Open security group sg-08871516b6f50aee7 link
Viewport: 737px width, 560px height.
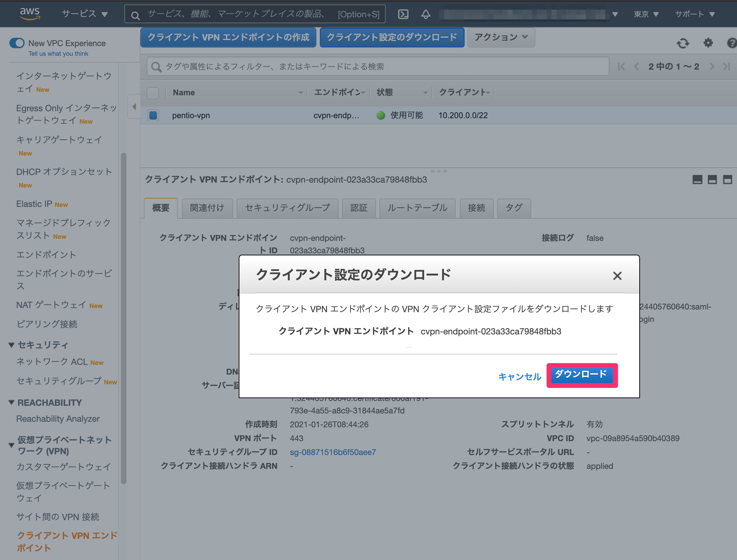click(x=333, y=452)
